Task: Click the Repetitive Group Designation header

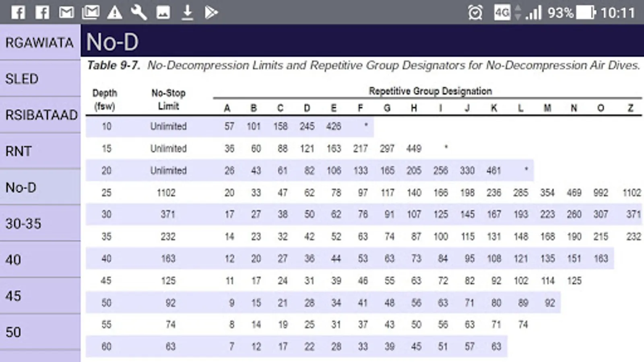Action: point(430,91)
